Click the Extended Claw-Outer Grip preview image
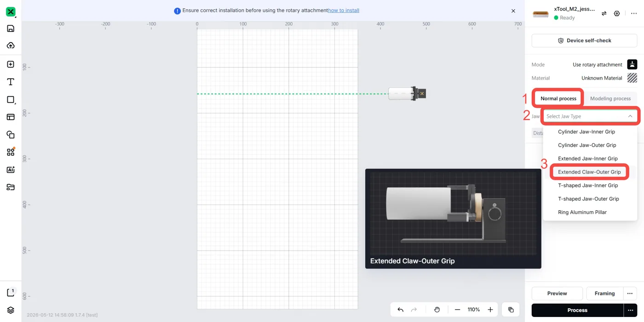Image resolution: width=644 pixels, height=322 pixels. coord(453,213)
